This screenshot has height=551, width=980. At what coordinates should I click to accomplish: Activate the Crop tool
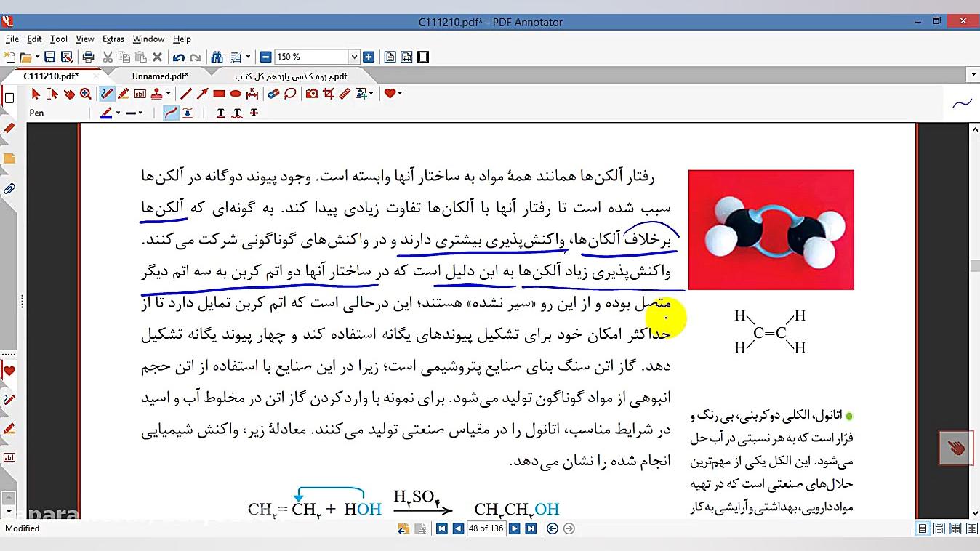329,94
